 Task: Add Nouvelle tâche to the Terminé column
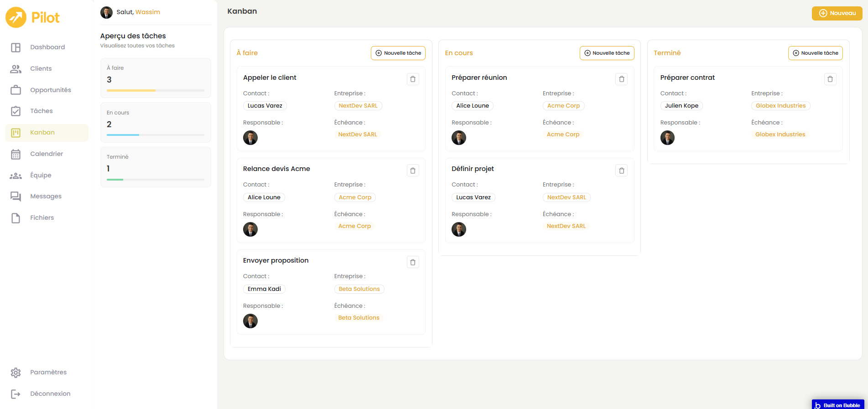pyautogui.click(x=815, y=53)
